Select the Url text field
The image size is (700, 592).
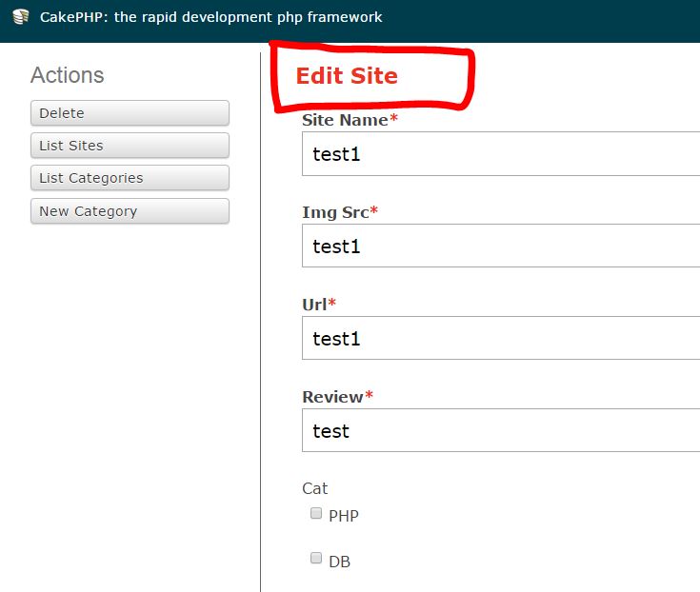click(501, 338)
